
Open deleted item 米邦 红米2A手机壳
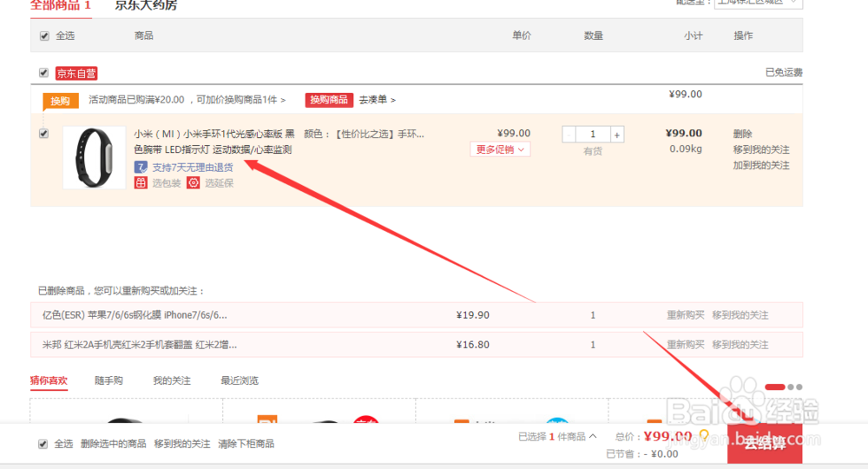pyautogui.click(x=140, y=345)
